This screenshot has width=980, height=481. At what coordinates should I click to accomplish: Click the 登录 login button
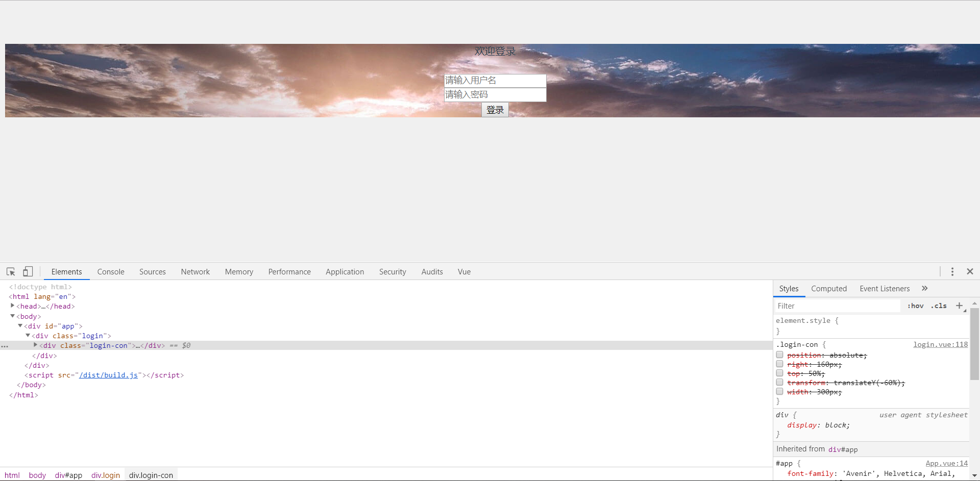pos(495,110)
